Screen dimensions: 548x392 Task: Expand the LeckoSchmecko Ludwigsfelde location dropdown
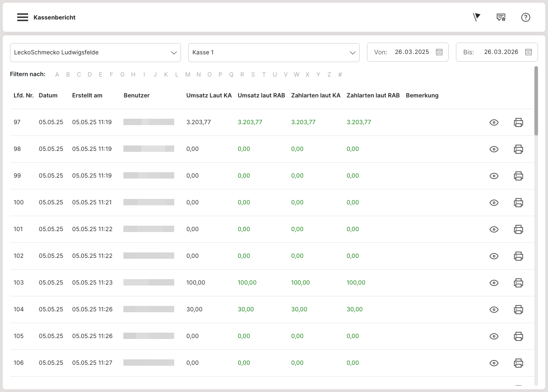95,53
